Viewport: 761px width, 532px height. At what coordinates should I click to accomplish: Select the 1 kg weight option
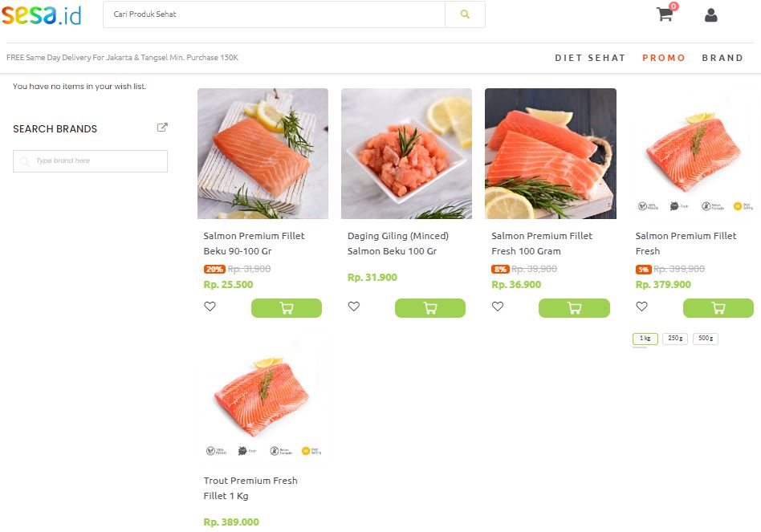tap(645, 339)
